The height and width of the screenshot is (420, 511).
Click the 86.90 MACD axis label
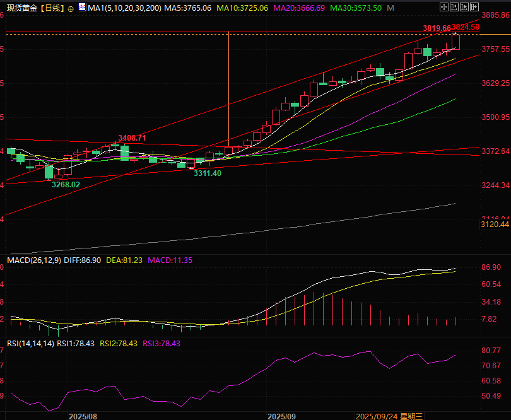(x=491, y=267)
